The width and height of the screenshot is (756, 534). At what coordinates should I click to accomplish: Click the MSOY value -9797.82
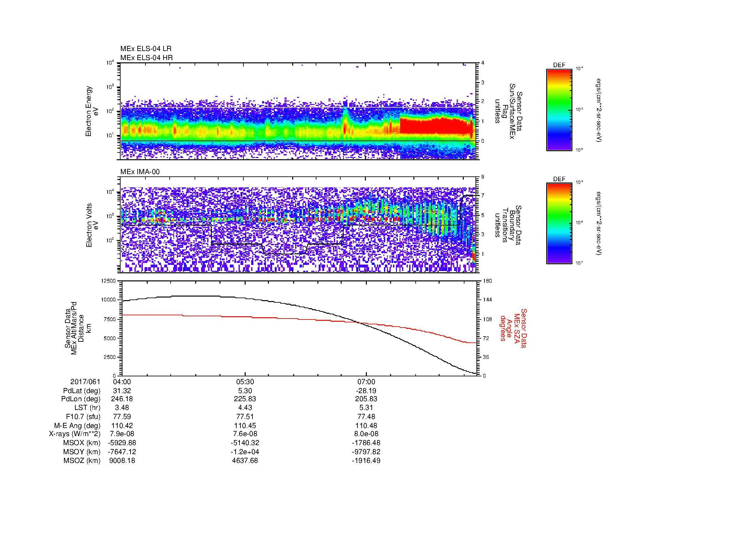click(x=366, y=452)
